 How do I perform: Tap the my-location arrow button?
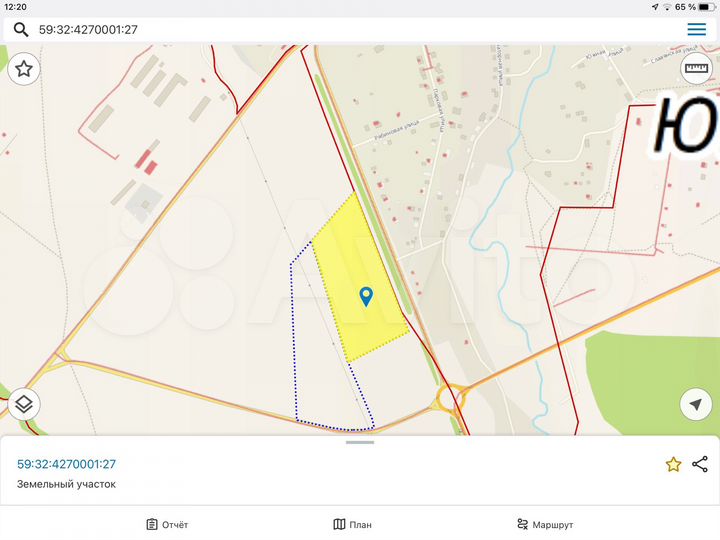pos(696,405)
